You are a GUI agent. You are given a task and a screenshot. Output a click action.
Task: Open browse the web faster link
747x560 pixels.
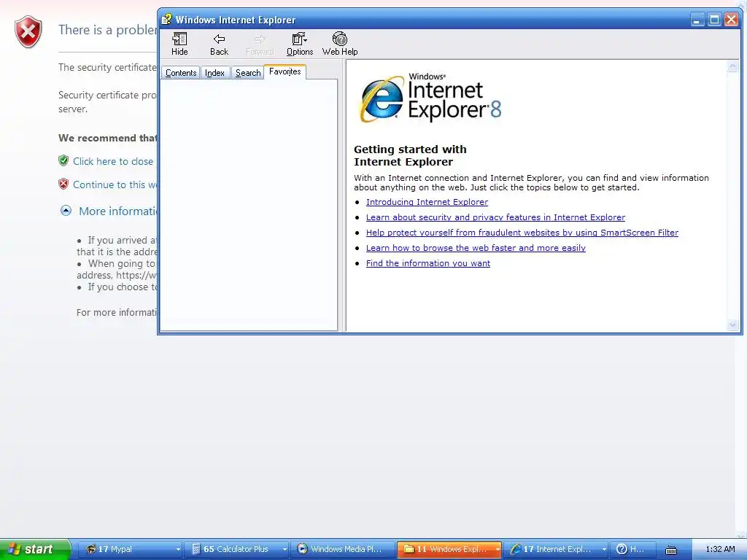pyautogui.click(x=476, y=248)
